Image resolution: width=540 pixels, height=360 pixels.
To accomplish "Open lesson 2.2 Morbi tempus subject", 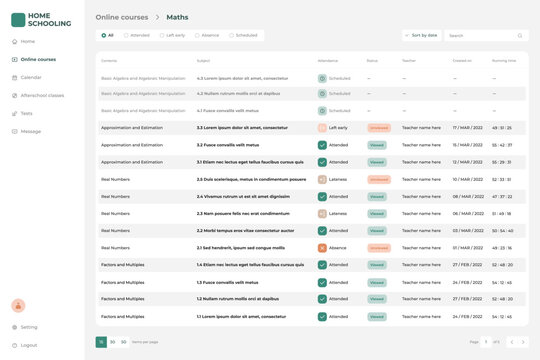I will tap(246, 231).
